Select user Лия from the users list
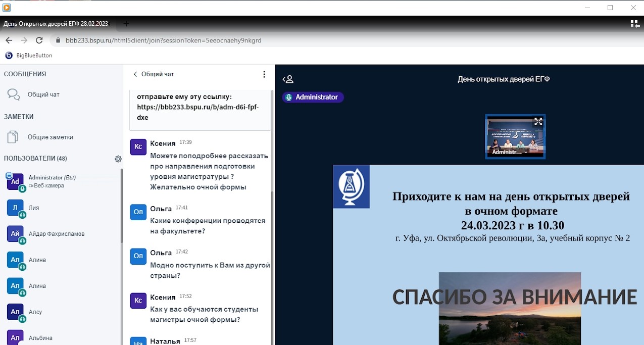The width and height of the screenshot is (644, 345). 34,208
